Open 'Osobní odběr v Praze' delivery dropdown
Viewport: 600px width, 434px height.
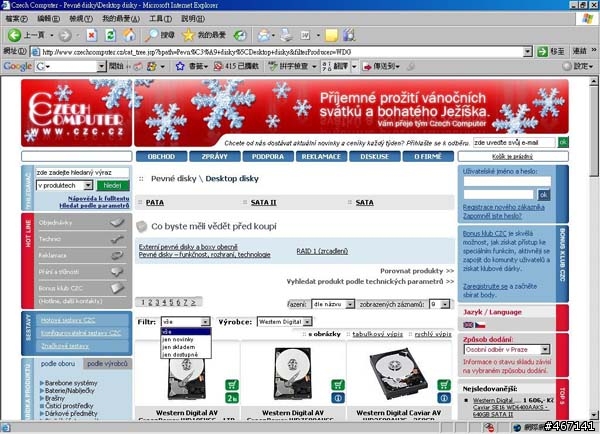(507, 349)
